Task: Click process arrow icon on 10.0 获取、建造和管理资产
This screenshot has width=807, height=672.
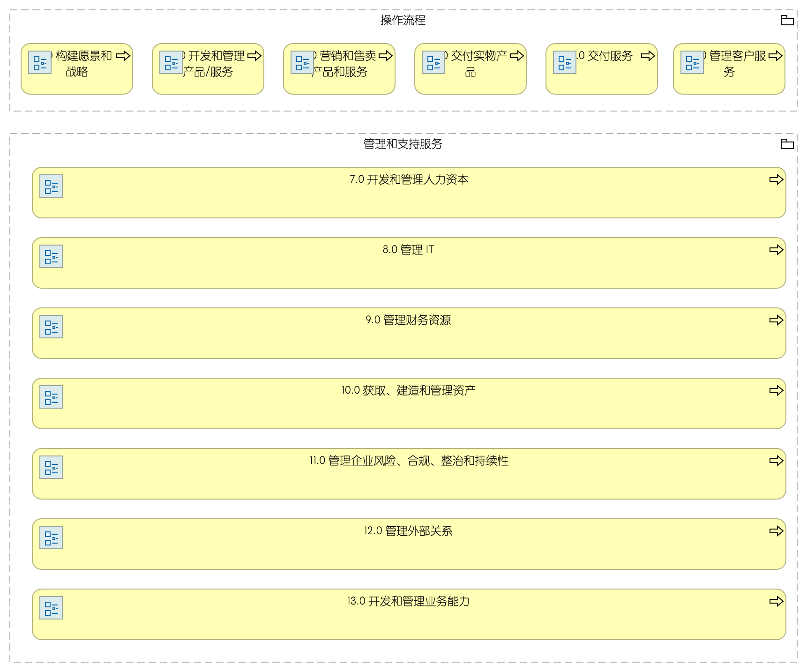Action: point(777,390)
